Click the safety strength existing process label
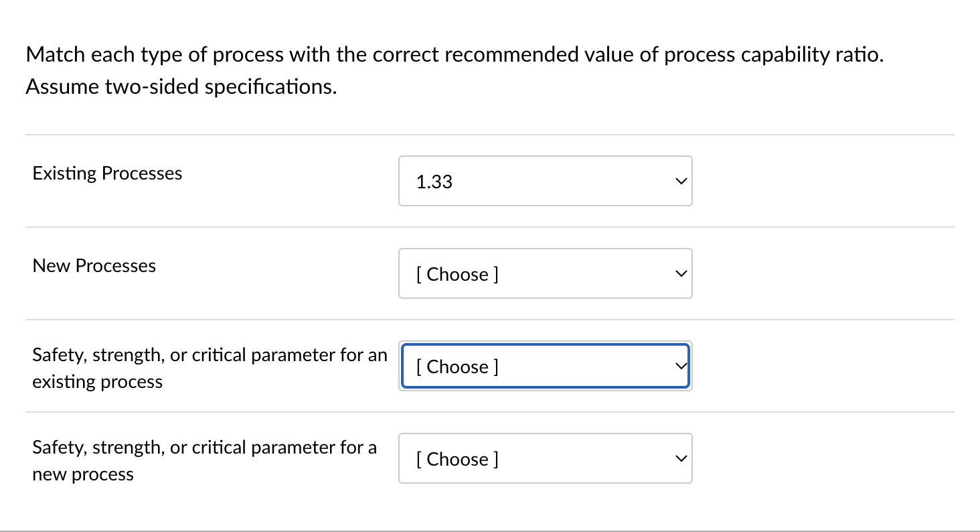Image resolution: width=980 pixels, height=532 pixels. pos(209,368)
